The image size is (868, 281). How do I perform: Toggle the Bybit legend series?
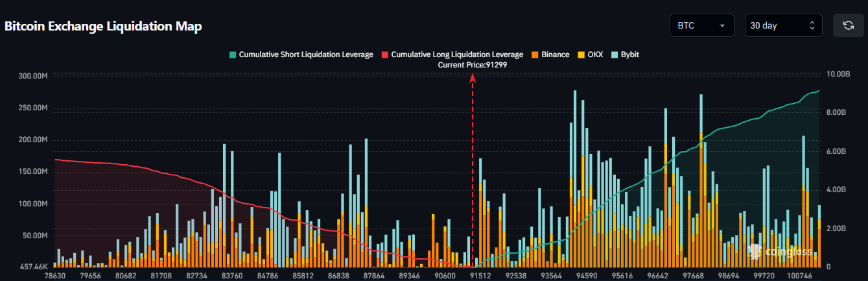tap(624, 55)
